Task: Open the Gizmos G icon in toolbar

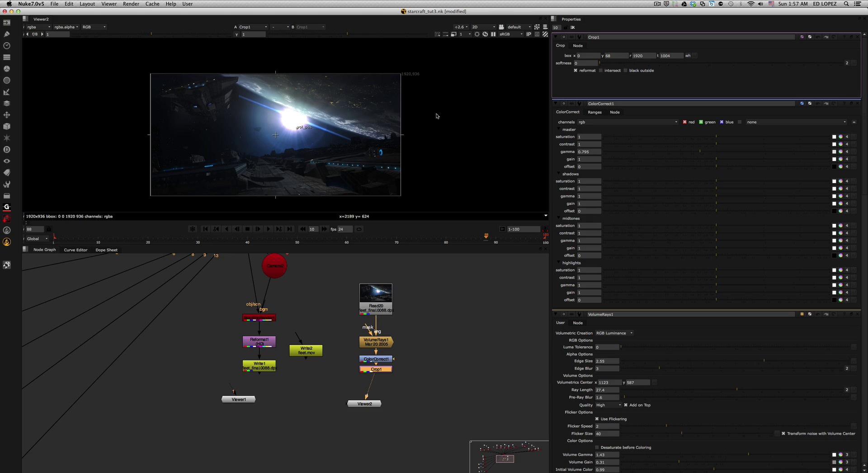Action: 7,207
